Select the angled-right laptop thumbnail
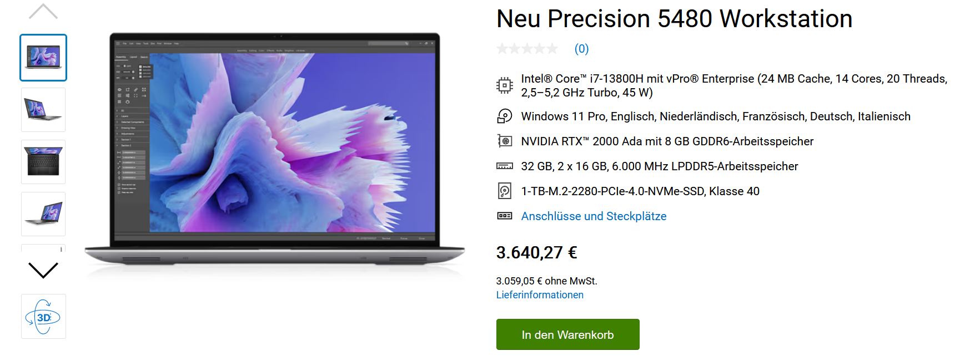Viewport: 980px width, 356px height. tap(43, 214)
